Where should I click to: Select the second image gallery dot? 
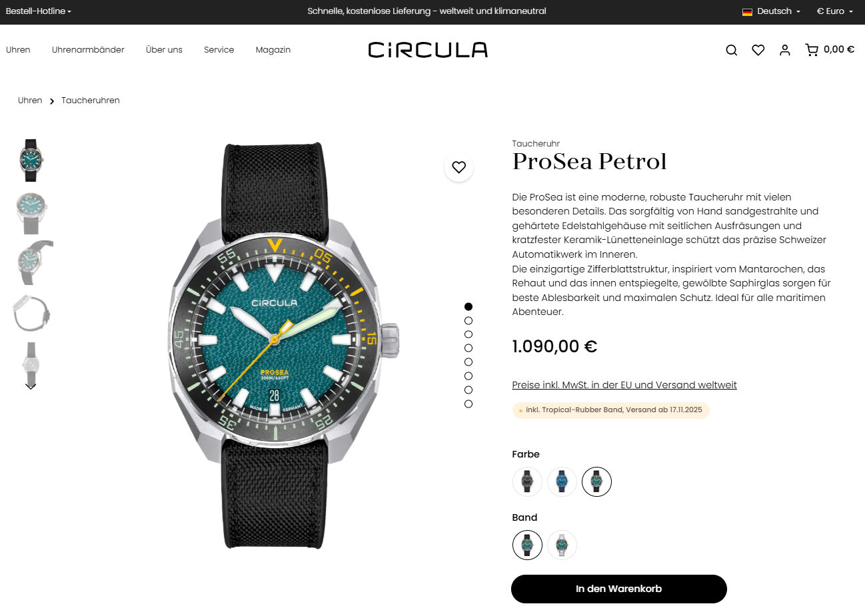point(468,320)
